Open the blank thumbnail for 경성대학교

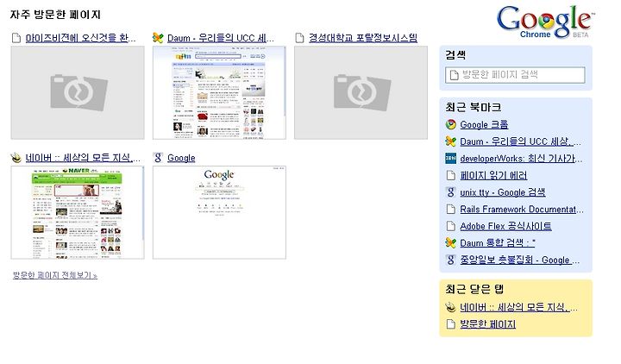coord(361,92)
